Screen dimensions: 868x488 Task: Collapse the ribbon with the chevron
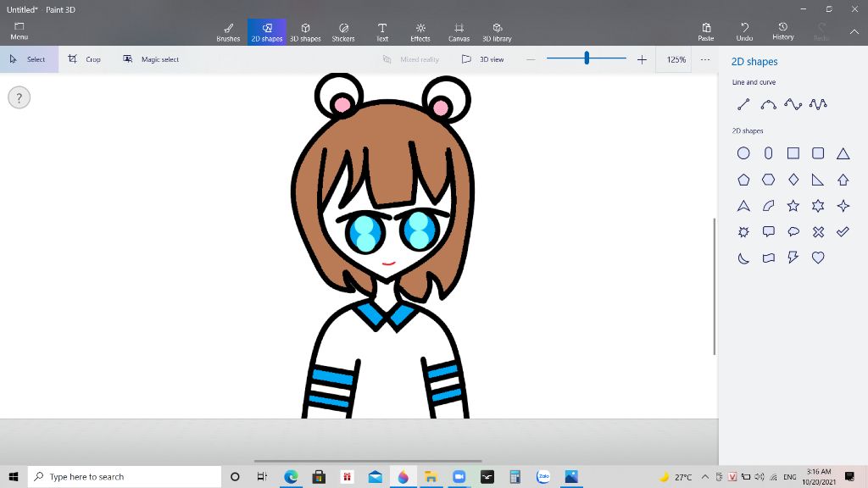pos(854,32)
